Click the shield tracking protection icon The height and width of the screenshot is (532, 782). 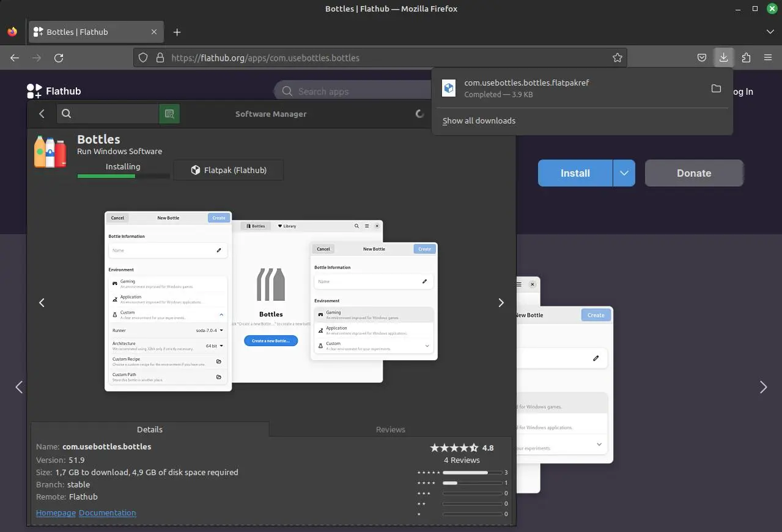pyautogui.click(x=143, y=57)
